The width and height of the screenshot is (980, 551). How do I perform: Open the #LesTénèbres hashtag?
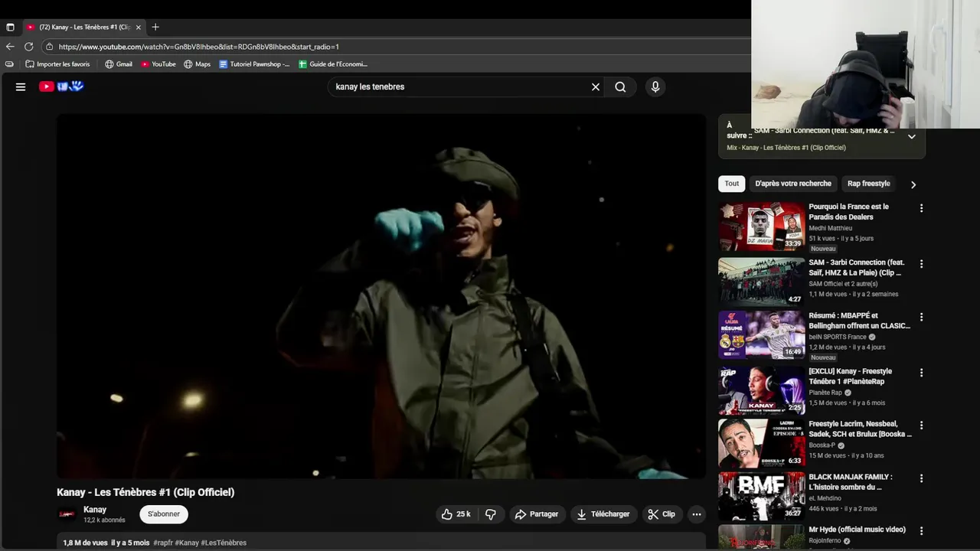coord(224,543)
